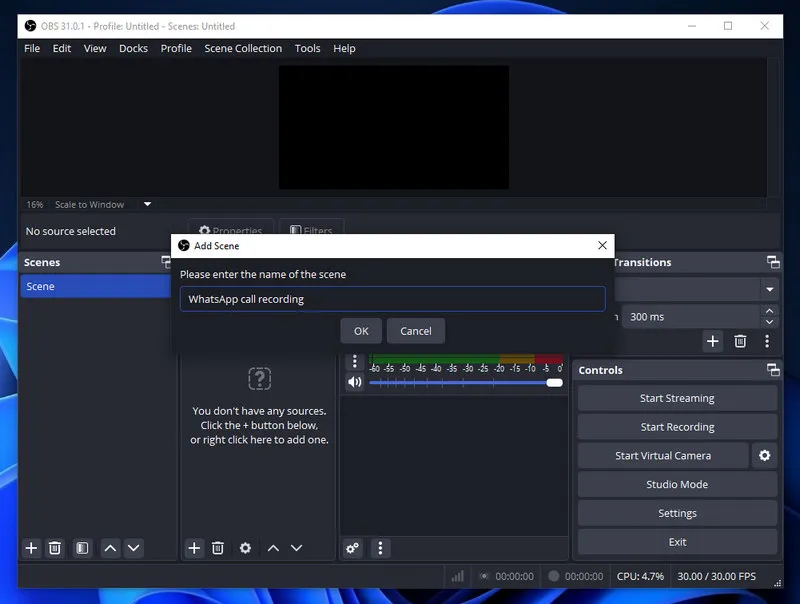Open scene filters icon in Scenes dock
The width and height of the screenshot is (800, 604).
coord(82,548)
